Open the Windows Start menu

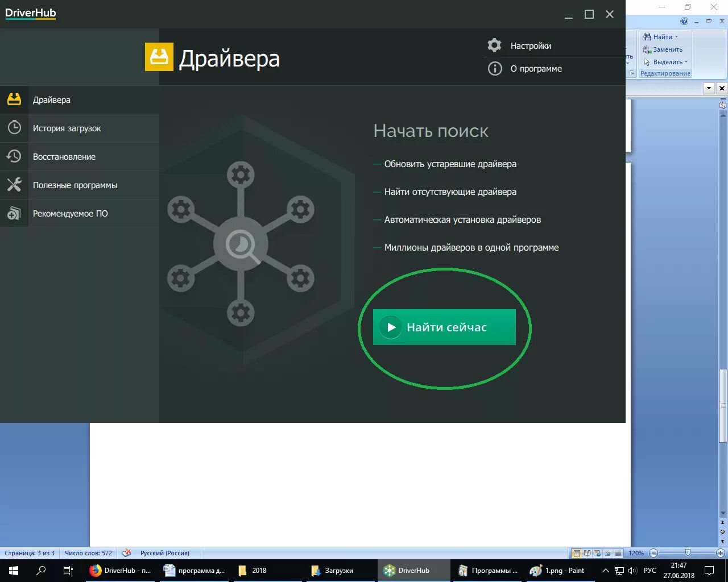pyautogui.click(x=14, y=571)
